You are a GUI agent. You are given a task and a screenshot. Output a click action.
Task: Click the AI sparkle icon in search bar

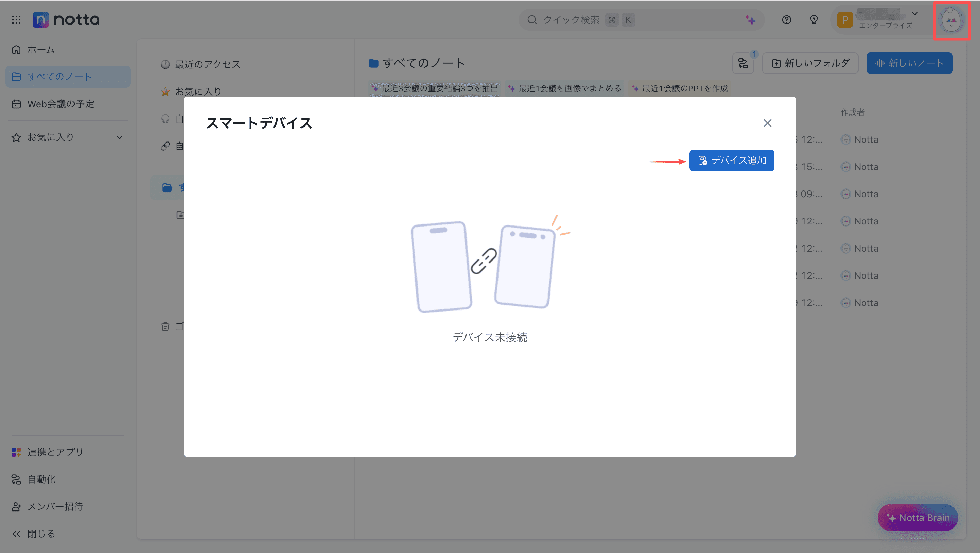click(x=750, y=20)
